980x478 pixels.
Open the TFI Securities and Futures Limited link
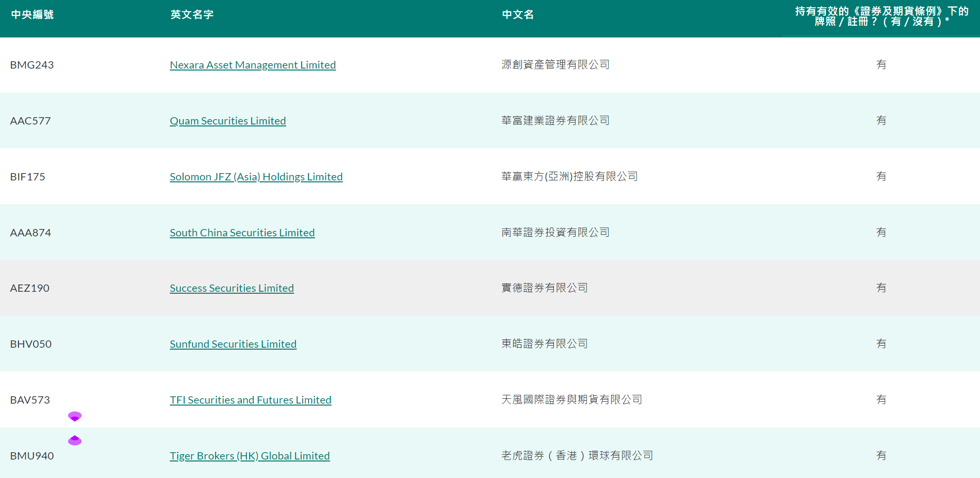point(251,400)
